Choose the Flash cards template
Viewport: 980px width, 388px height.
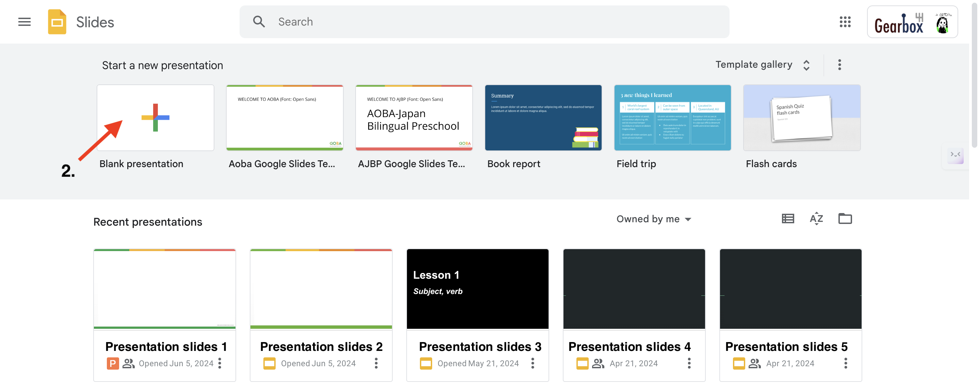[x=802, y=117]
